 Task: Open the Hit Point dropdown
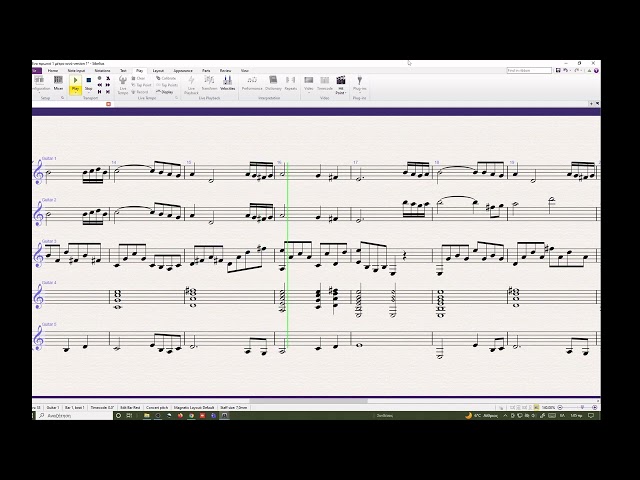[341, 84]
